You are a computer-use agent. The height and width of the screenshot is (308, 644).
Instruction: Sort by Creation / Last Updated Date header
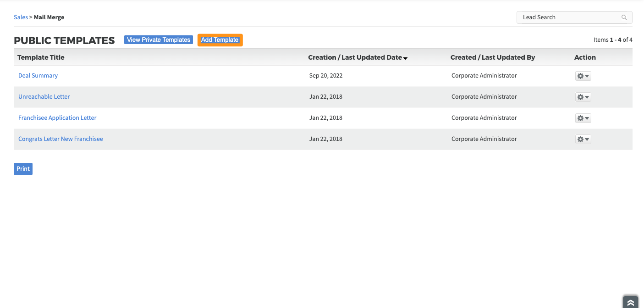pos(354,57)
